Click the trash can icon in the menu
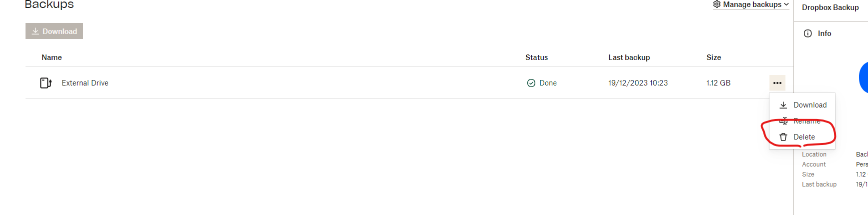Viewport: 868px width, 215px height. [x=783, y=137]
